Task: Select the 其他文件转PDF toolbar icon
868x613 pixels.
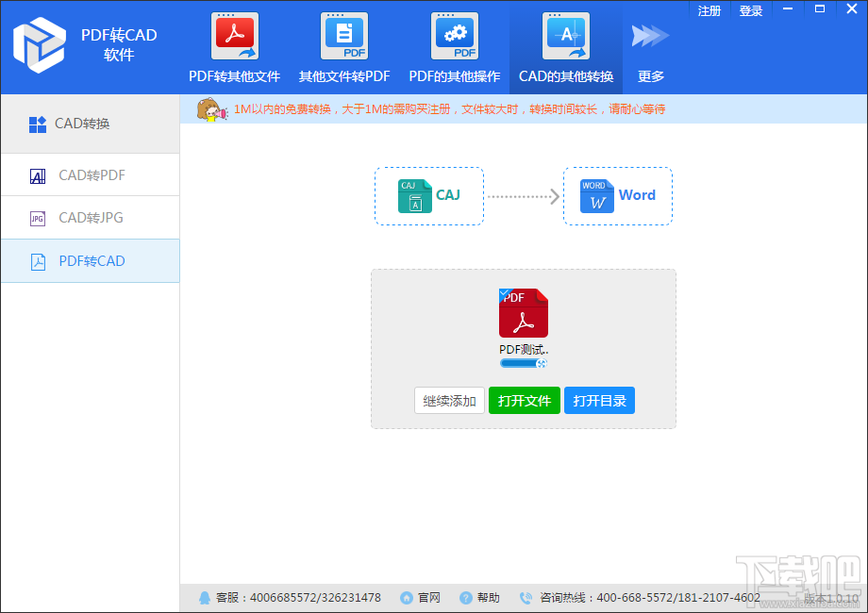Action: point(344,37)
